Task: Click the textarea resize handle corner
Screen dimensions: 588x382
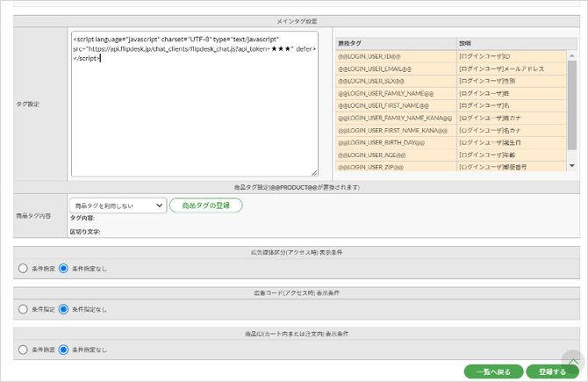Action: 314,173
